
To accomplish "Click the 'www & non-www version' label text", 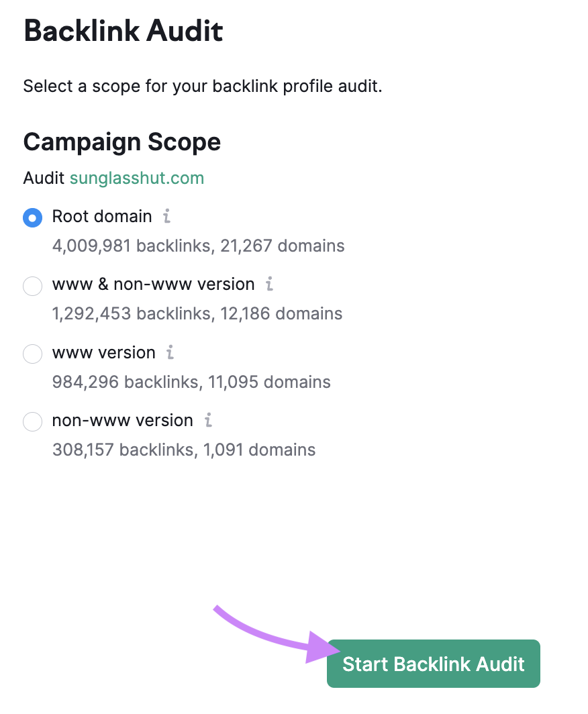I will click(x=154, y=284).
